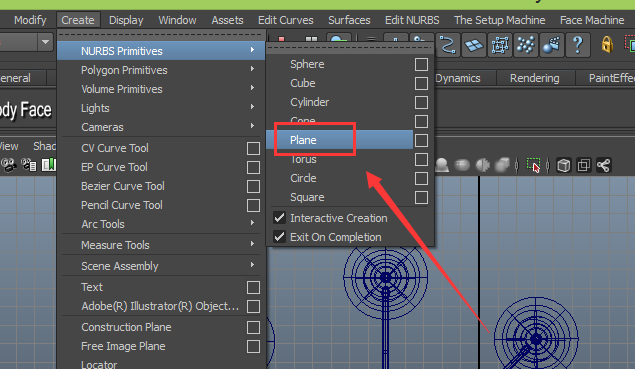
Task: Disable the Interactive Creation checkbox
Action: coord(279,218)
